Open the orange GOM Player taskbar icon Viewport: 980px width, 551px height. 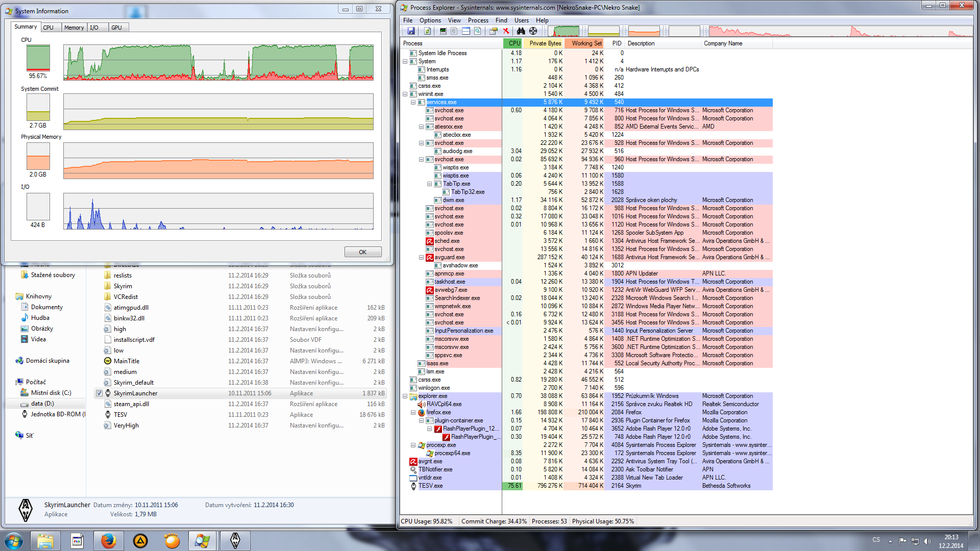coord(172,541)
